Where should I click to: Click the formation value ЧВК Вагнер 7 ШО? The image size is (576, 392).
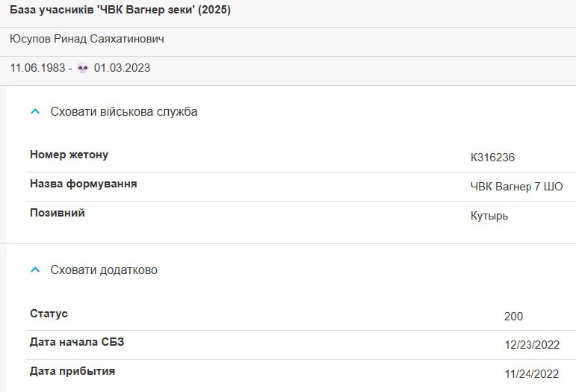point(516,187)
